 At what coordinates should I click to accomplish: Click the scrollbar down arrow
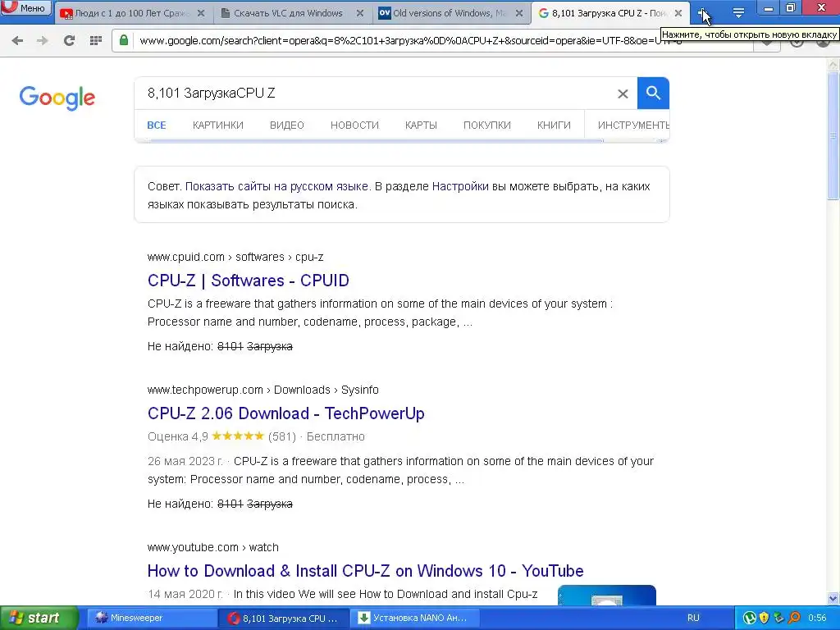pos(833,598)
